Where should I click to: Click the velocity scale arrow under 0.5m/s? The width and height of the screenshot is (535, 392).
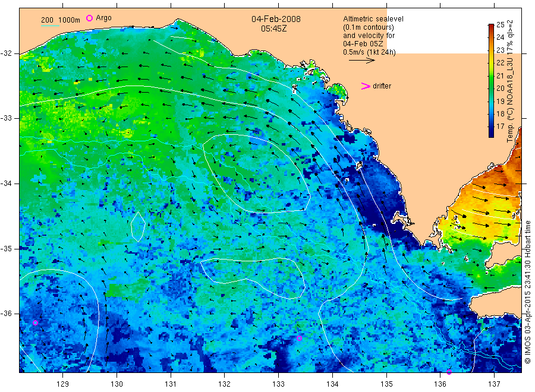(361, 61)
